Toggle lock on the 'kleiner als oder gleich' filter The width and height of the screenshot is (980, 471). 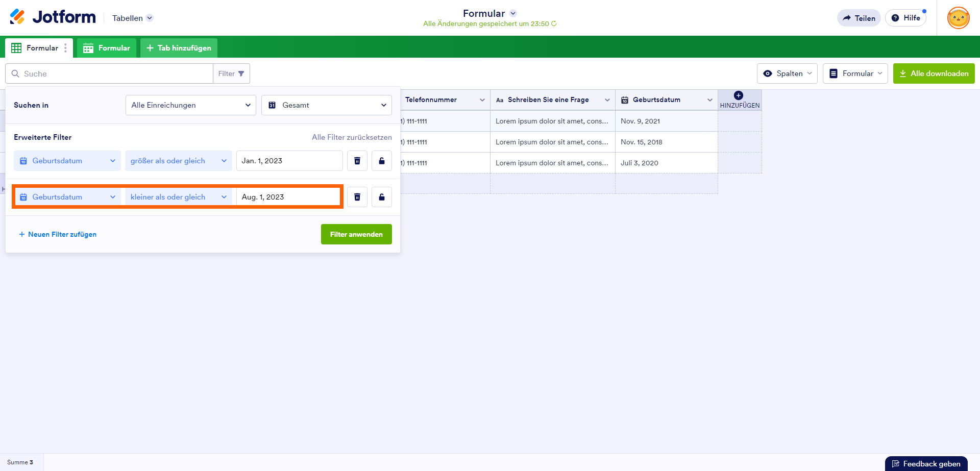coord(382,197)
